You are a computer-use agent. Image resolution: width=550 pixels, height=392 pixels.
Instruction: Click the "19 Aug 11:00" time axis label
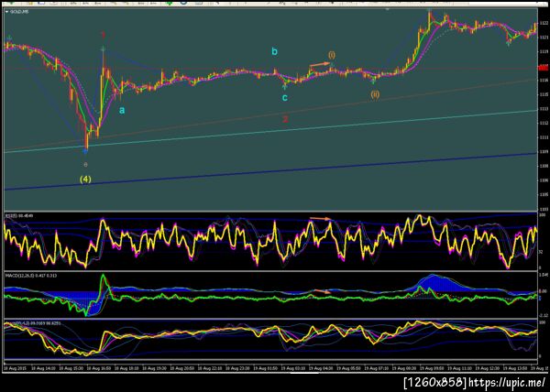[x=457, y=368]
